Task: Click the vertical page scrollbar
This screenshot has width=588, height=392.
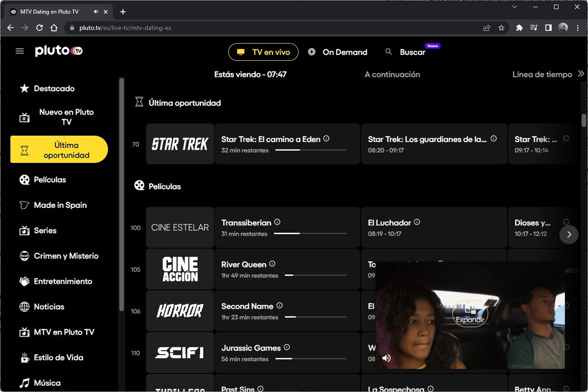Action: tap(585, 120)
